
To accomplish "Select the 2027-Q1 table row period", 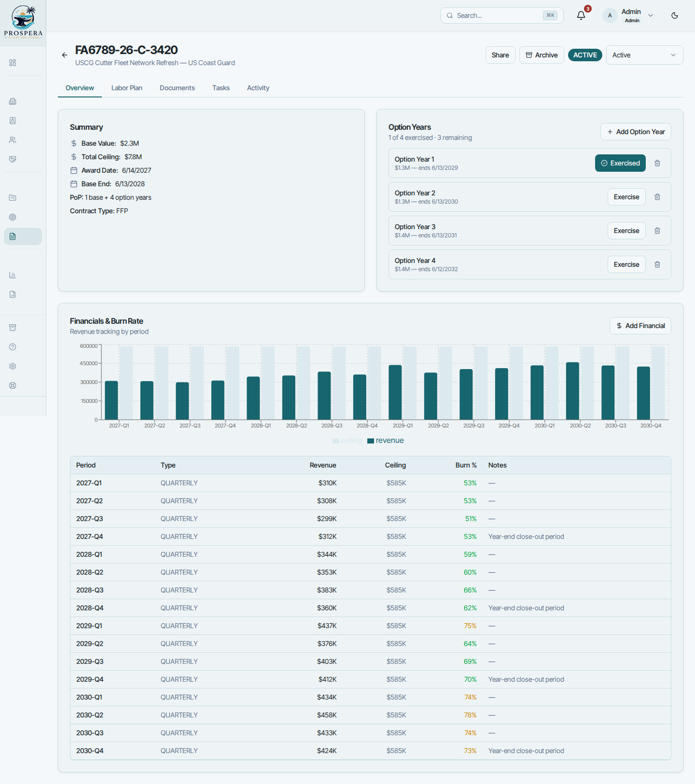I will (89, 483).
